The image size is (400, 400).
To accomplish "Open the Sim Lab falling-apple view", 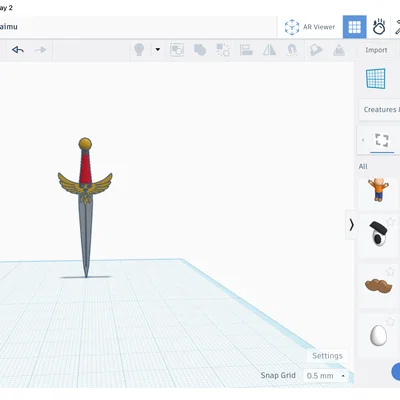I will (x=379, y=27).
